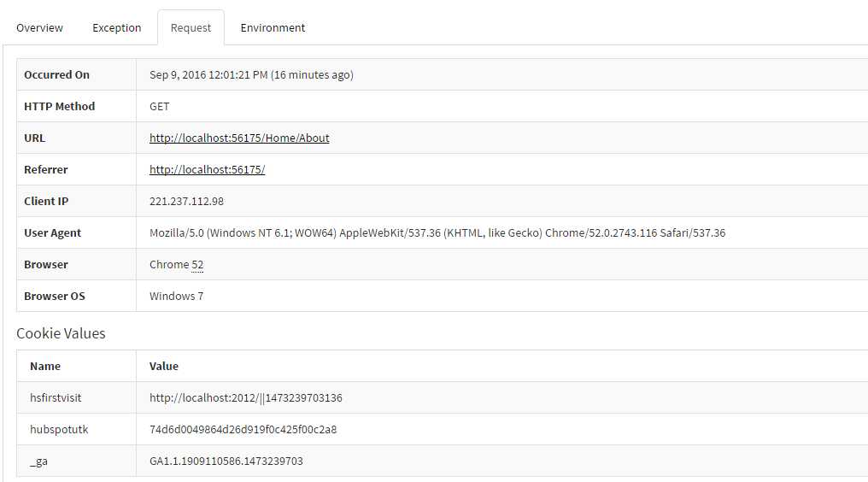
Task: Click the Value column header
Action: click(x=164, y=367)
